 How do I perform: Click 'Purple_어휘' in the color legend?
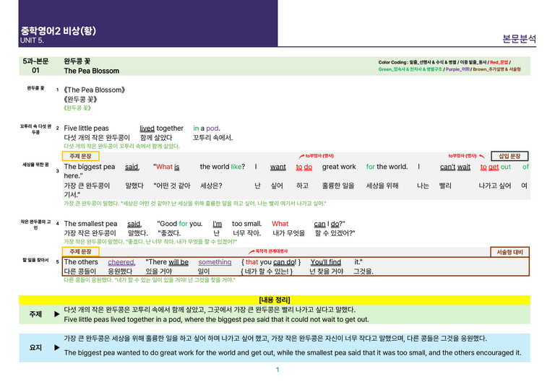(x=457, y=69)
